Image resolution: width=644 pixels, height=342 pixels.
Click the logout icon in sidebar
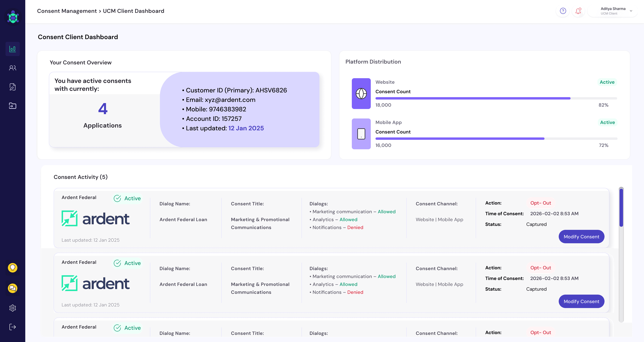tap(12, 327)
